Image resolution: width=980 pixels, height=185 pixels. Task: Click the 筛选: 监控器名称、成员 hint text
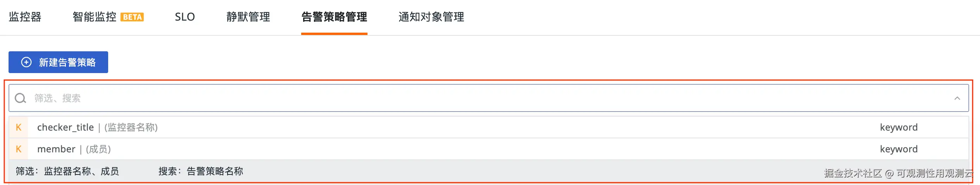(x=67, y=171)
